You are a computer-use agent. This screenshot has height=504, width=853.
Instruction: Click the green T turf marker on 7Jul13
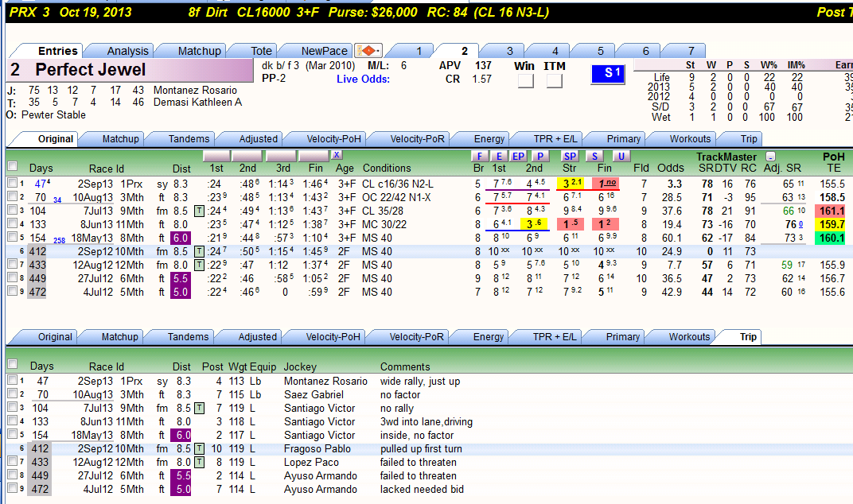click(199, 211)
